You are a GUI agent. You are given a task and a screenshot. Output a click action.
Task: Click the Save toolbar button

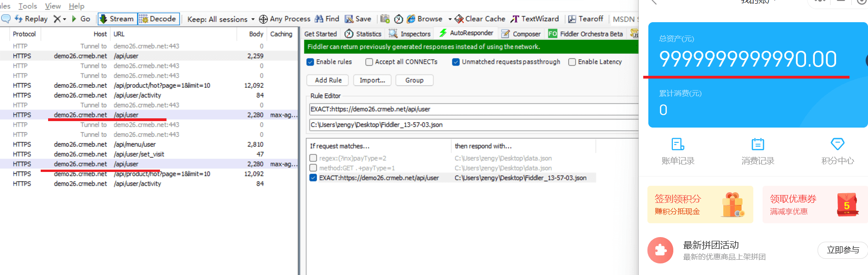[x=358, y=19]
